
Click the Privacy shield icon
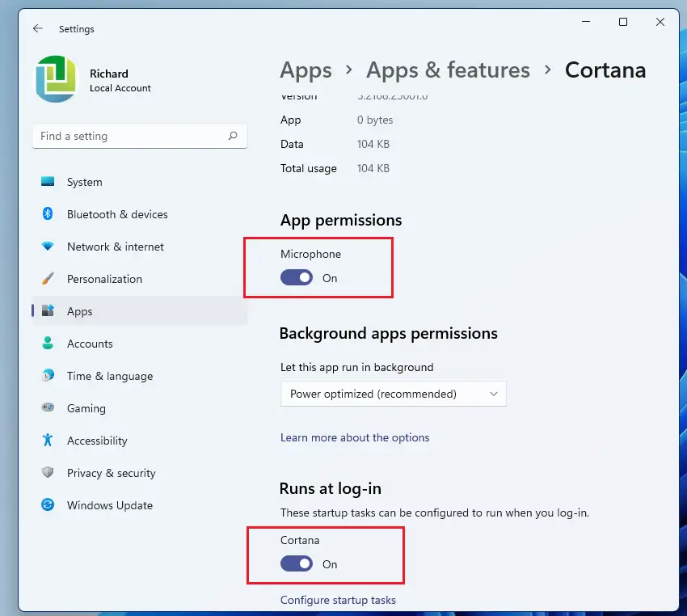tap(48, 472)
